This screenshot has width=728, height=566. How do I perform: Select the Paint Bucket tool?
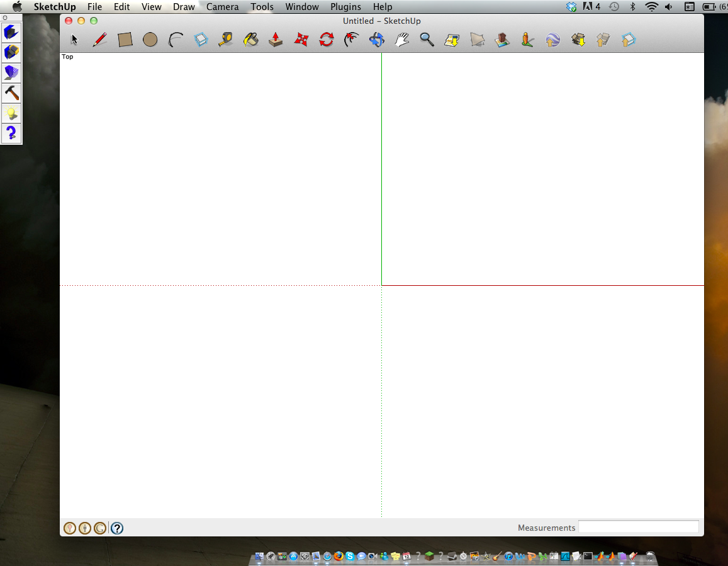(250, 40)
